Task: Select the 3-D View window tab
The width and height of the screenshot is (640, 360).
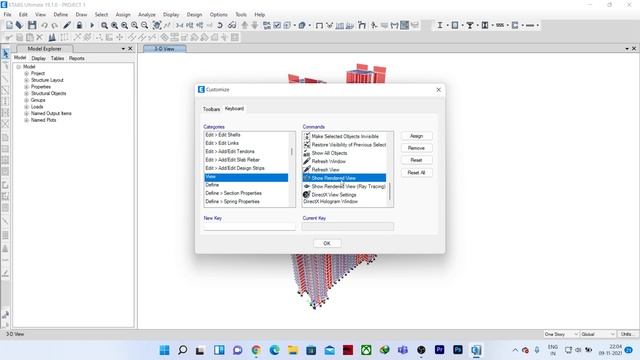Action: point(164,49)
